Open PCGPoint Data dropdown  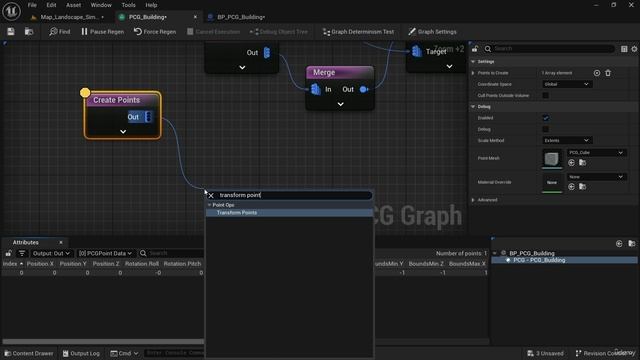pyautogui.click(x=105, y=253)
